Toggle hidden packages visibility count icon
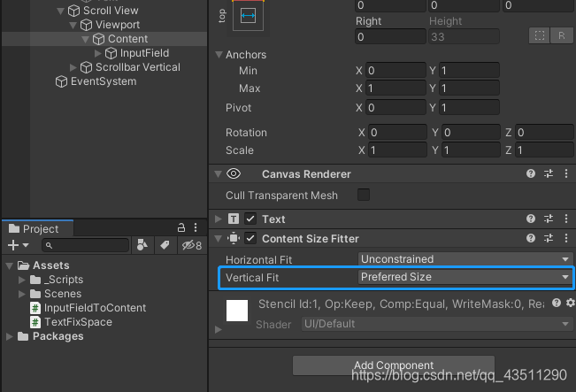 point(192,245)
